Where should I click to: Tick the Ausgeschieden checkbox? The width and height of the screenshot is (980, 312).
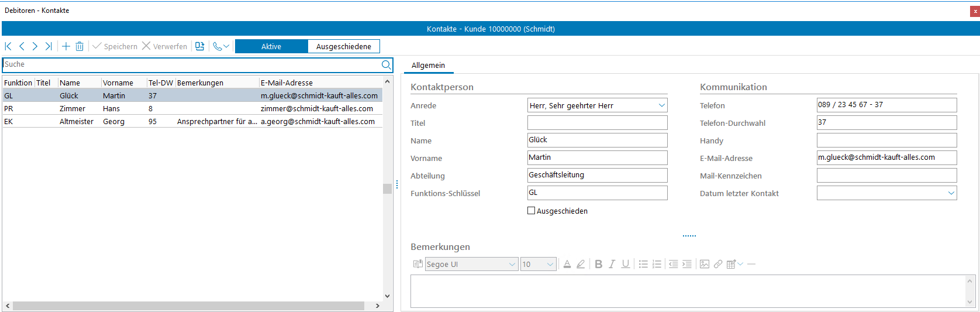[x=532, y=211]
